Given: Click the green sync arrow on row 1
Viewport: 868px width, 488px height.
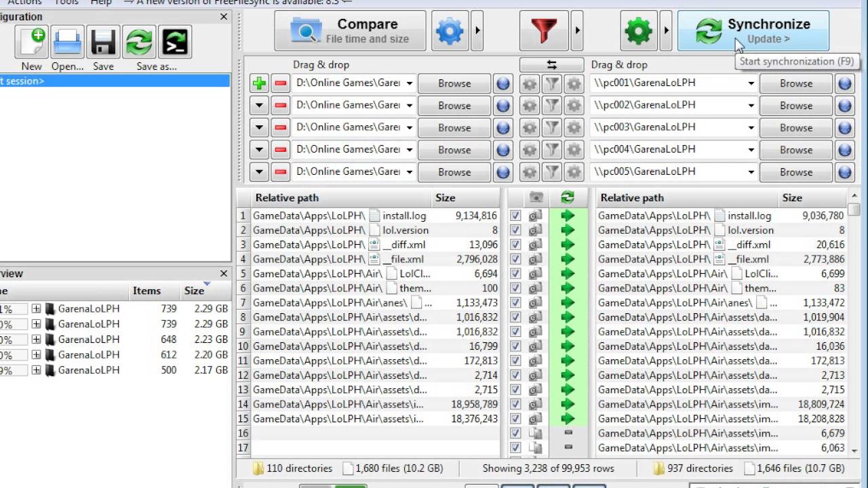Looking at the screenshot, I should tap(568, 216).
